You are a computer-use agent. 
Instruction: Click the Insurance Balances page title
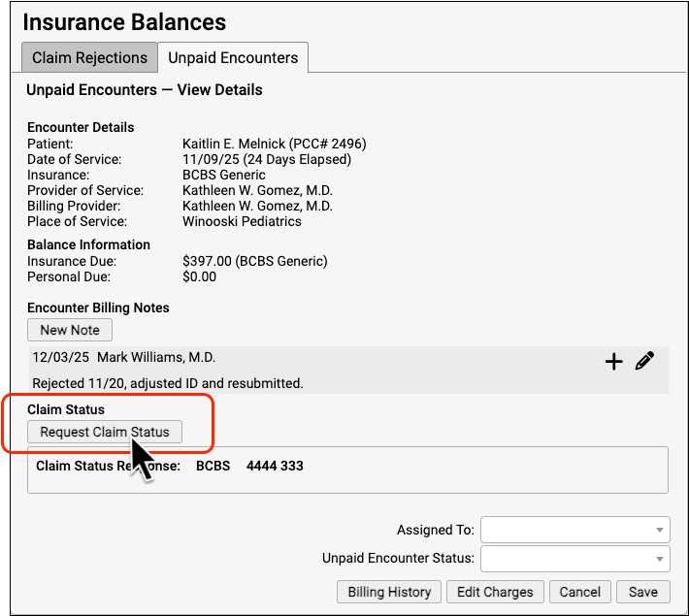124,21
